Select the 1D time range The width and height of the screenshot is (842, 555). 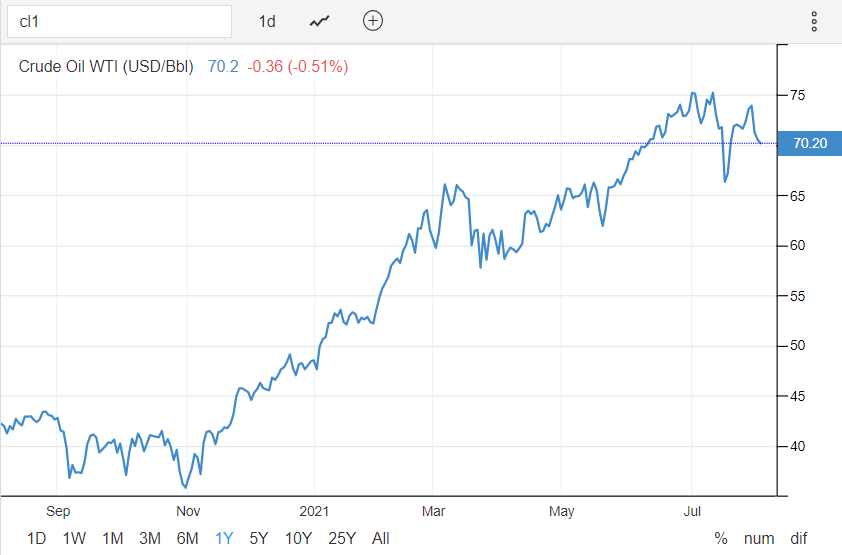[x=36, y=538]
